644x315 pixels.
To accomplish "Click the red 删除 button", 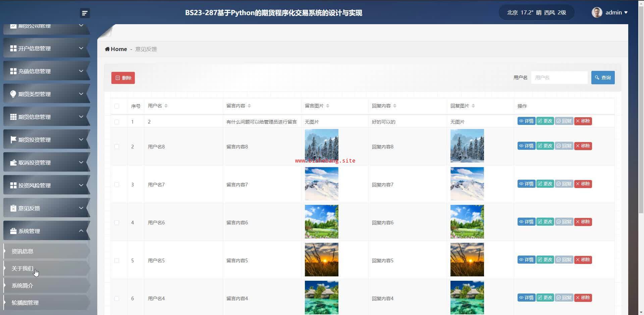I will [123, 78].
